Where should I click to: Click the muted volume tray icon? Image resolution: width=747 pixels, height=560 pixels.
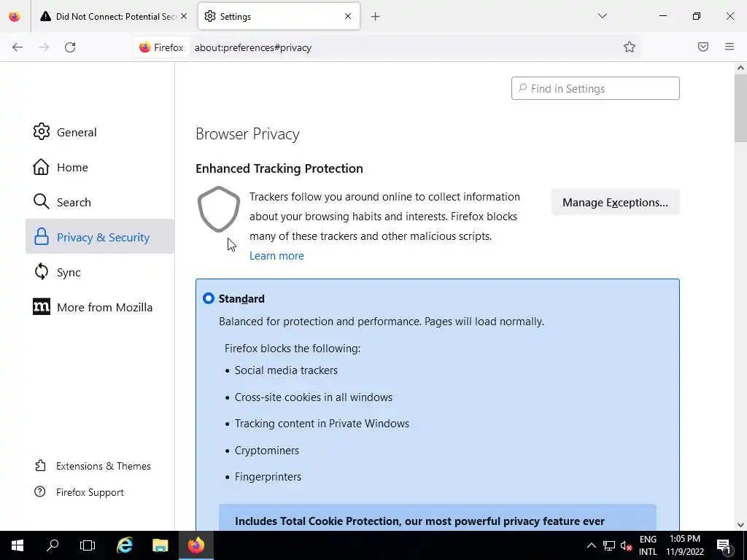click(626, 545)
